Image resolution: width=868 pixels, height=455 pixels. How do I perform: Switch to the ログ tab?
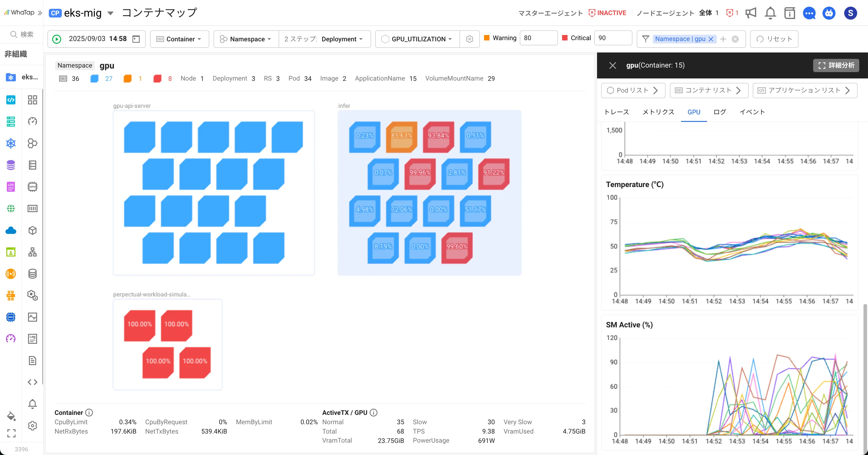pos(719,112)
